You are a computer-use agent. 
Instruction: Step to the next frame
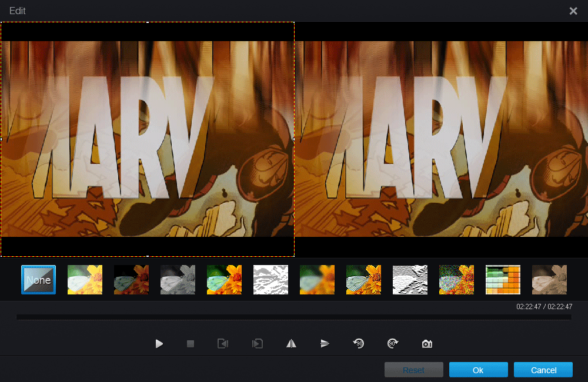(x=258, y=344)
